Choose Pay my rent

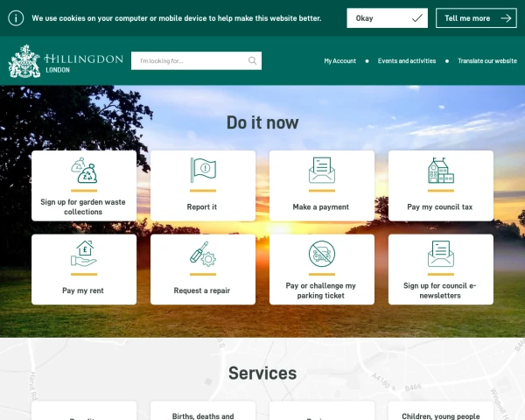pos(84,269)
